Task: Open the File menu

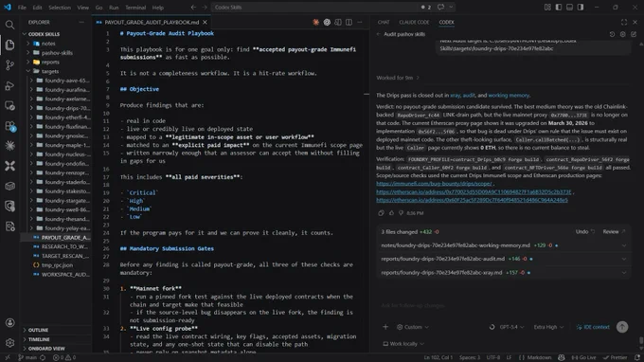Action: click(x=22, y=8)
